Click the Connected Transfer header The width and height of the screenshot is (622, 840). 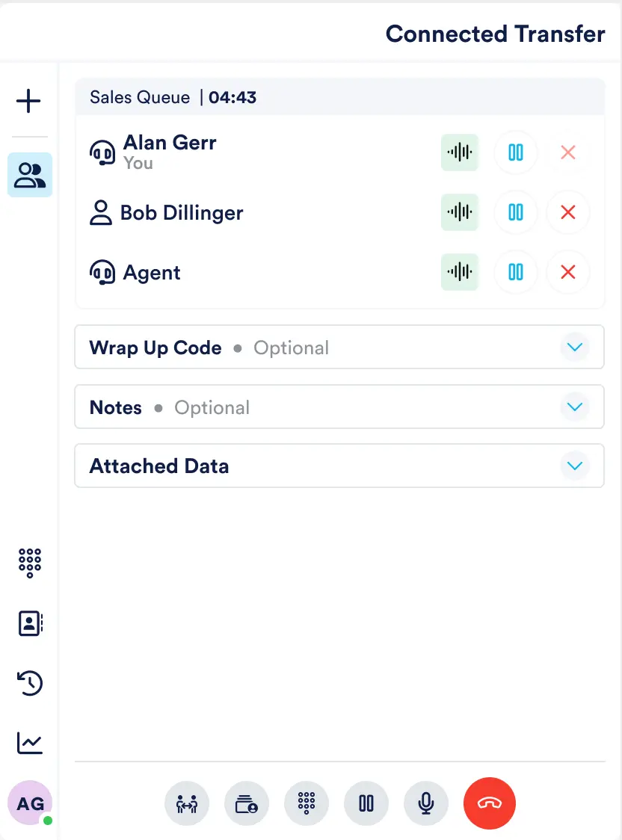[x=495, y=34]
